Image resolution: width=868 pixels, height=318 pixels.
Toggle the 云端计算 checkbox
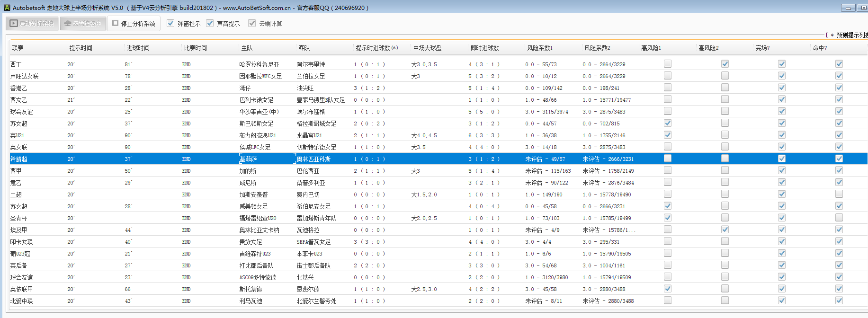tap(252, 23)
